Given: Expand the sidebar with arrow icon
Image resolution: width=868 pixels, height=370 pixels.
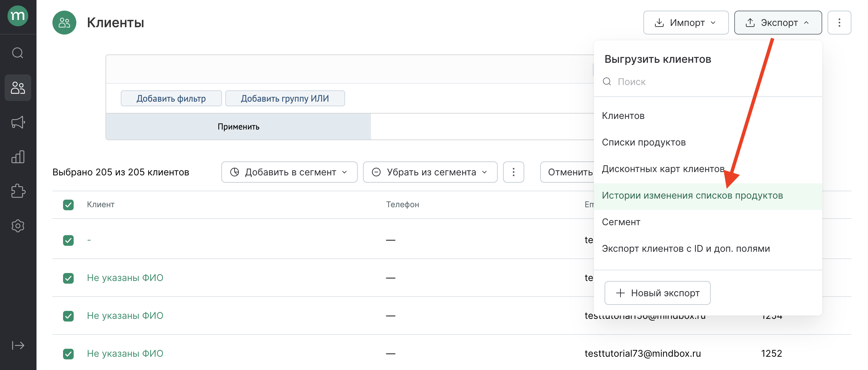Looking at the screenshot, I should pyautogui.click(x=18, y=345).
